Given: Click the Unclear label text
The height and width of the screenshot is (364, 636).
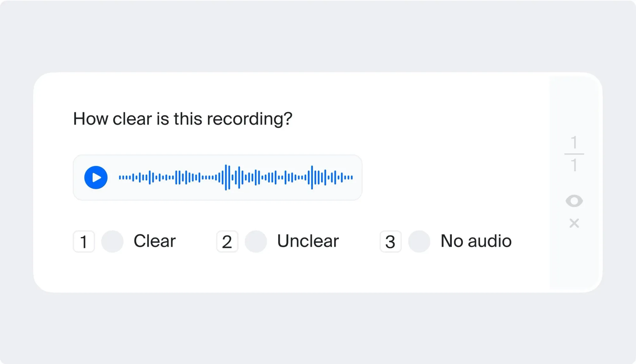Looking at the screenshot, I should (x=308, y=241).
